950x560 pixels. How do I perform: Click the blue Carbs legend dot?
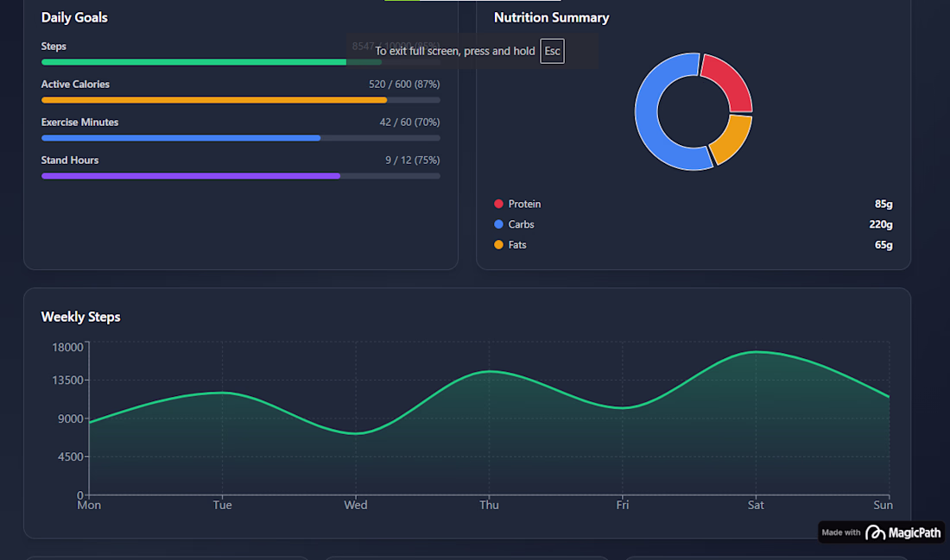point(498,224)
